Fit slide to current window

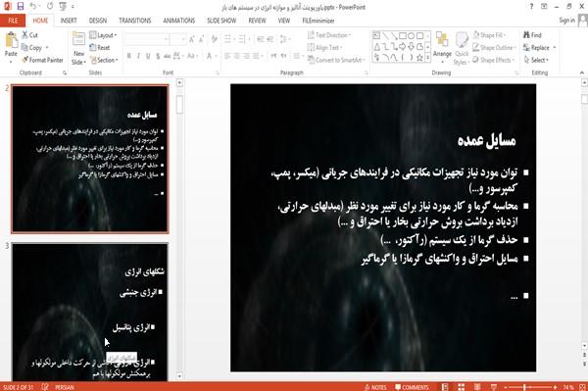[x=582, y=387]
